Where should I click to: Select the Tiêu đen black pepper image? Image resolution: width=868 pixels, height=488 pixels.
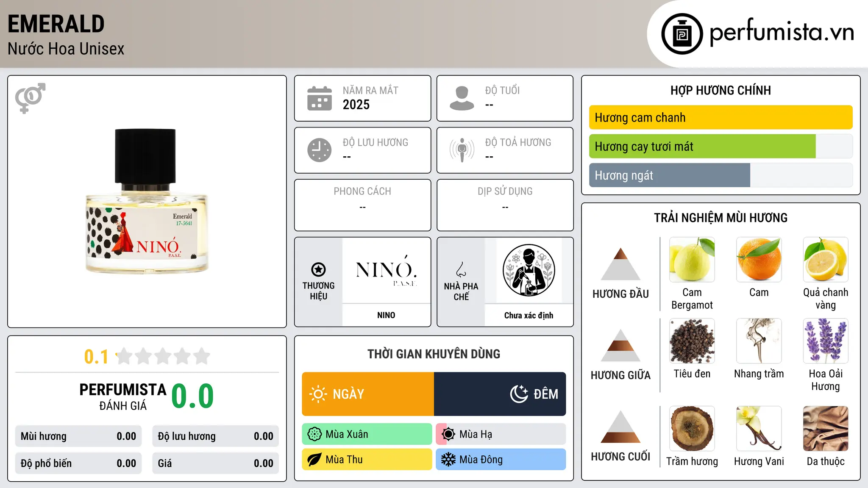point(692,341)
